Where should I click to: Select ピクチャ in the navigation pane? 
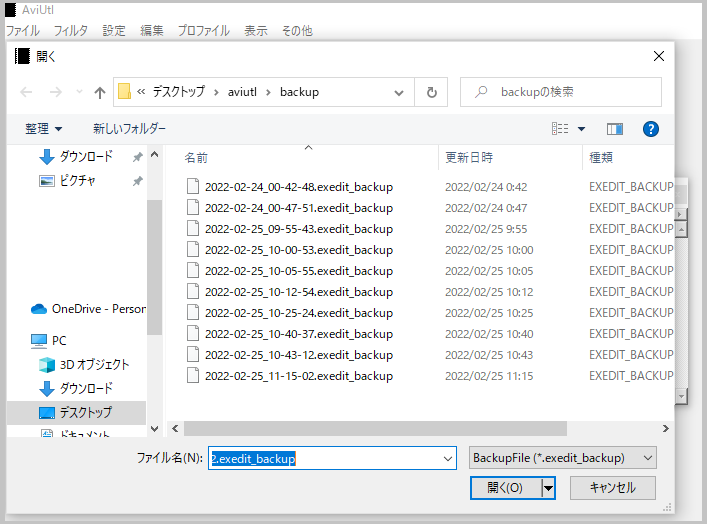(77, 181)
